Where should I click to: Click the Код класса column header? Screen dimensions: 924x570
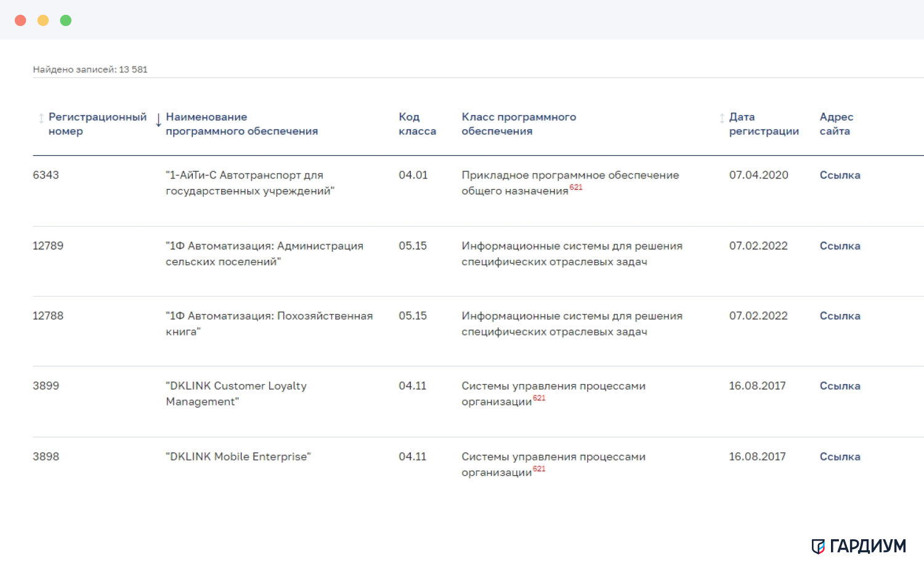(417, 124)
